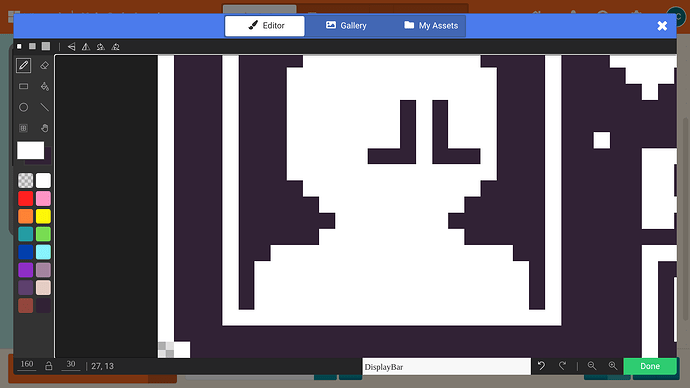Pick the black palette swatch
The width and height of the screenshot is (690, 388).
pos(43,305)
